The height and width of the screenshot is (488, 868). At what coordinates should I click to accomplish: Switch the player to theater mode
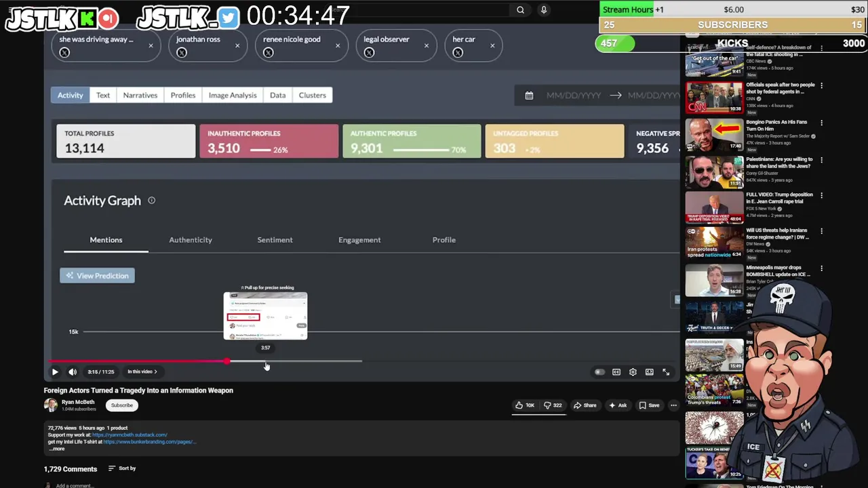(x=650, y=371)
